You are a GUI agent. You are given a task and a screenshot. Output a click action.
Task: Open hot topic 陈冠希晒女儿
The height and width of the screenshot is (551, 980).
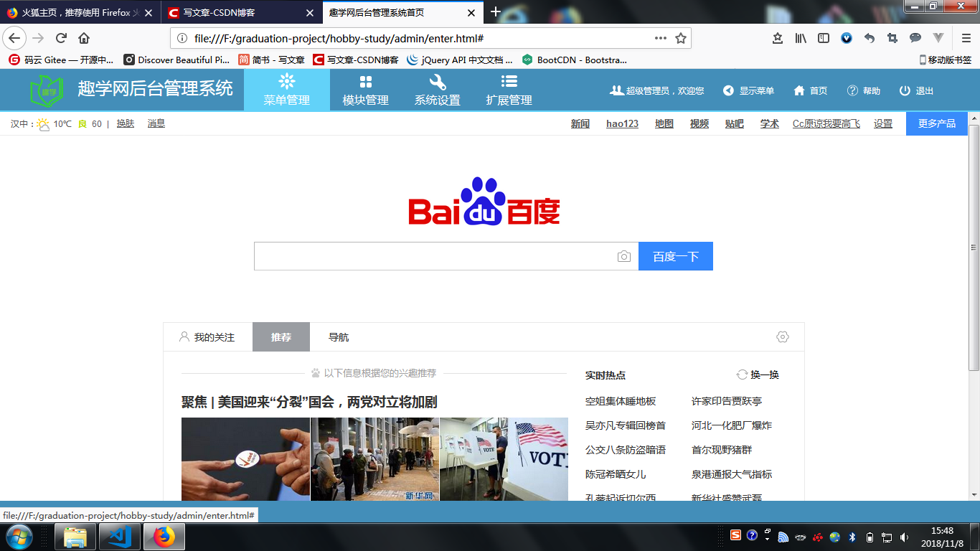click(616, 474)
